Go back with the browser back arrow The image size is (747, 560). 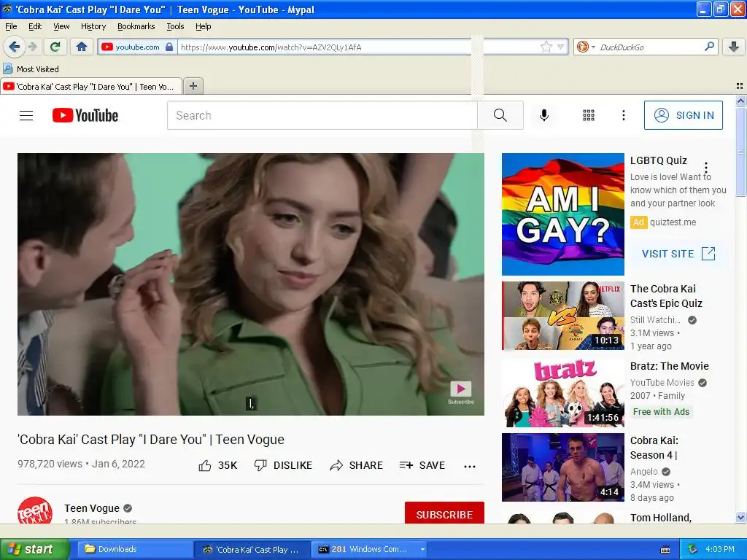click(14, 47)
